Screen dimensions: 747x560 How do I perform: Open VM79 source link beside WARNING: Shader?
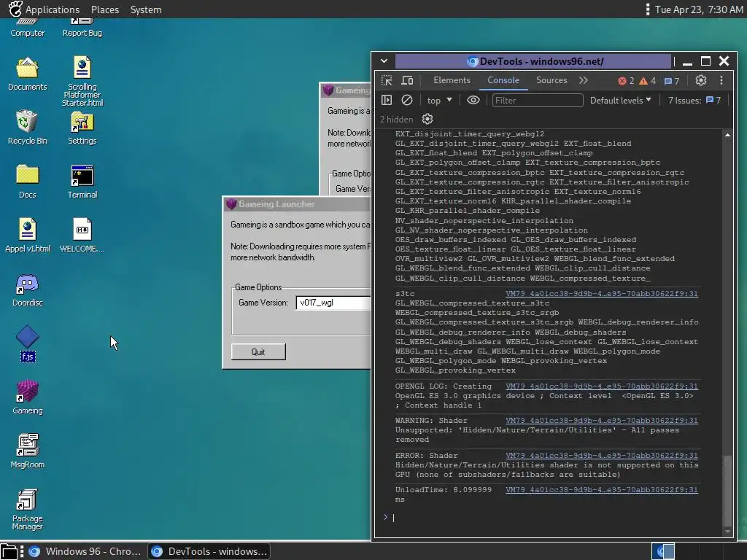(602, 421)
